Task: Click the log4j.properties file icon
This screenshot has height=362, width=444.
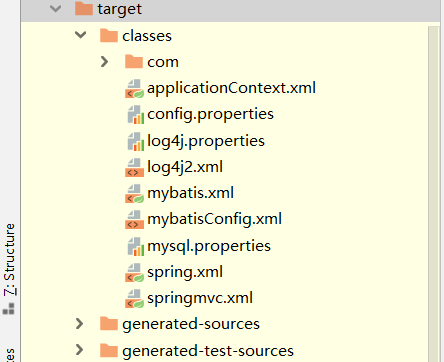Action: pyautogui.click(x=136, y=141)
